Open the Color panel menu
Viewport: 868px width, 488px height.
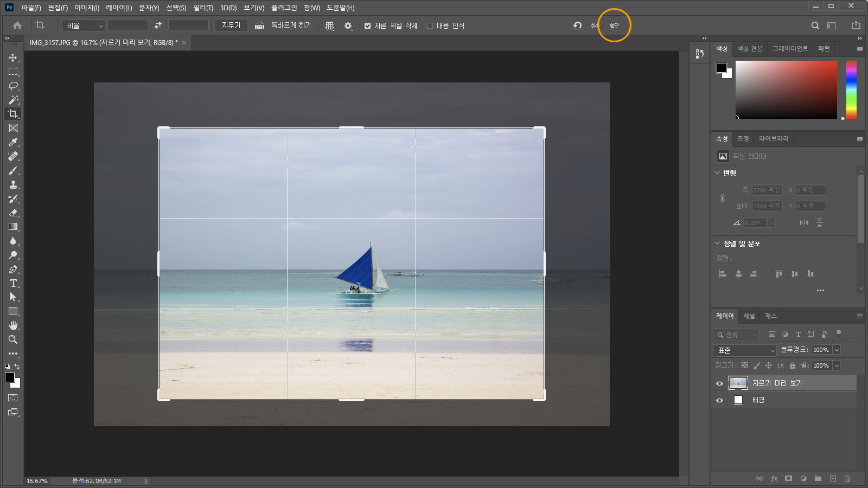pos(860,49)
